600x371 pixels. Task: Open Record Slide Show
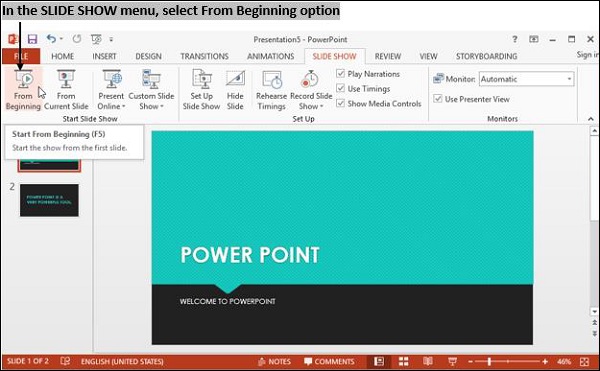click(311, 90)
